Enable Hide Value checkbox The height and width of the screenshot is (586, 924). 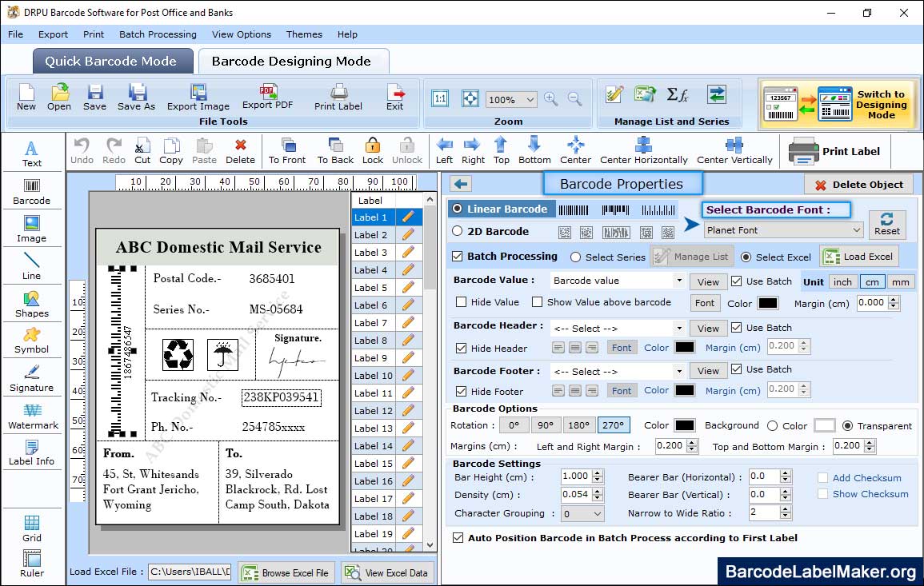[462, 302]
